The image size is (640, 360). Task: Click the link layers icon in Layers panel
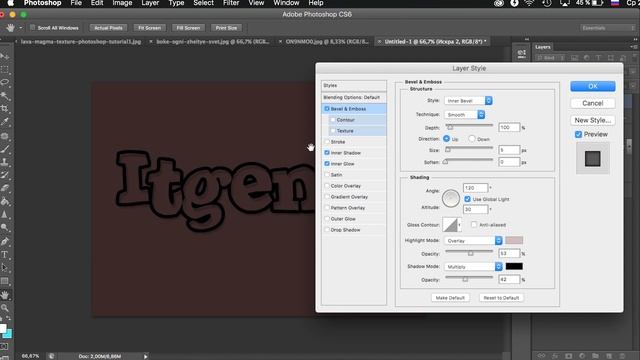tap(541, 356)
